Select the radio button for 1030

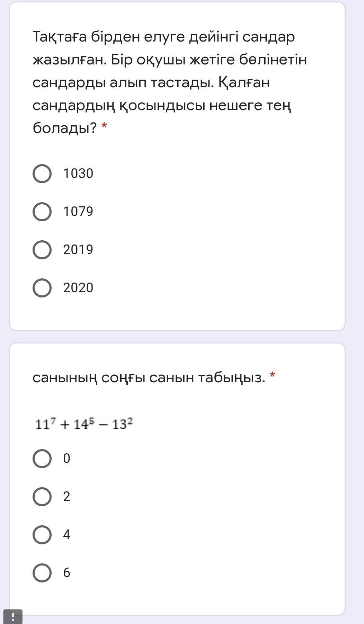pos(42,173)
